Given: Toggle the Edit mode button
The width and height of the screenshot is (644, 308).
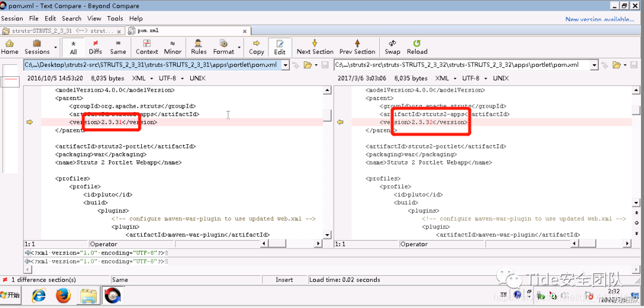Looking at the screenshot, I should click(280, 47).
